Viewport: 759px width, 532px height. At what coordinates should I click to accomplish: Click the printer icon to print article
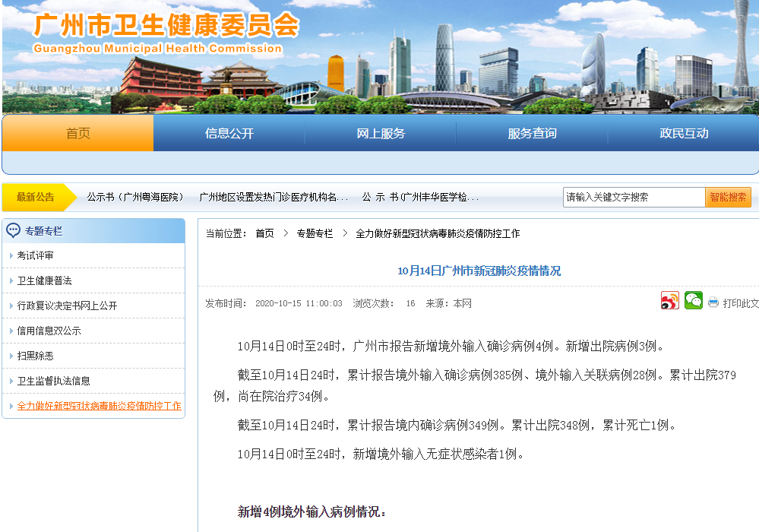(713, 303)
